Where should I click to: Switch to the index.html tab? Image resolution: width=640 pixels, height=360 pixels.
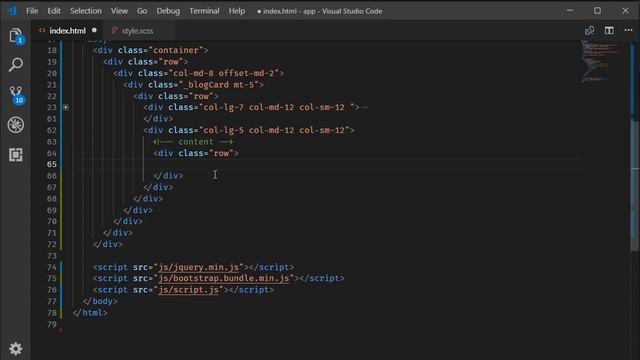click(x=67, y=31)
